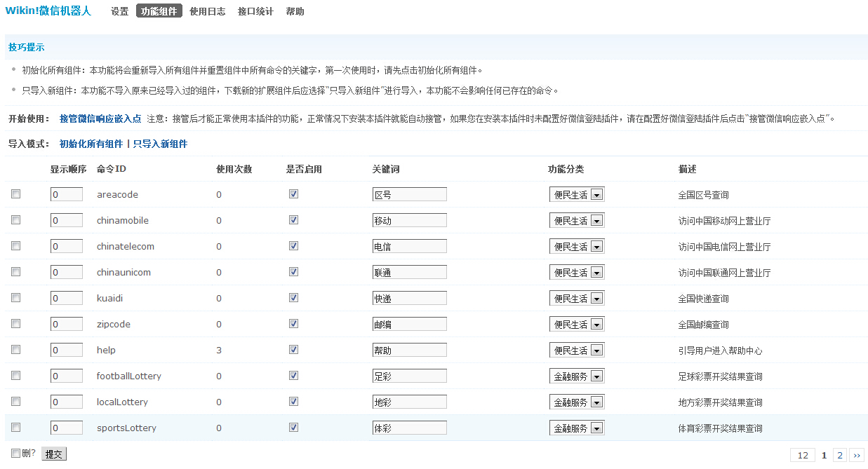The height and width of the screenshot is (469, 868).
Task: Go to the 帮助 tab
Action: pos(295,11)
